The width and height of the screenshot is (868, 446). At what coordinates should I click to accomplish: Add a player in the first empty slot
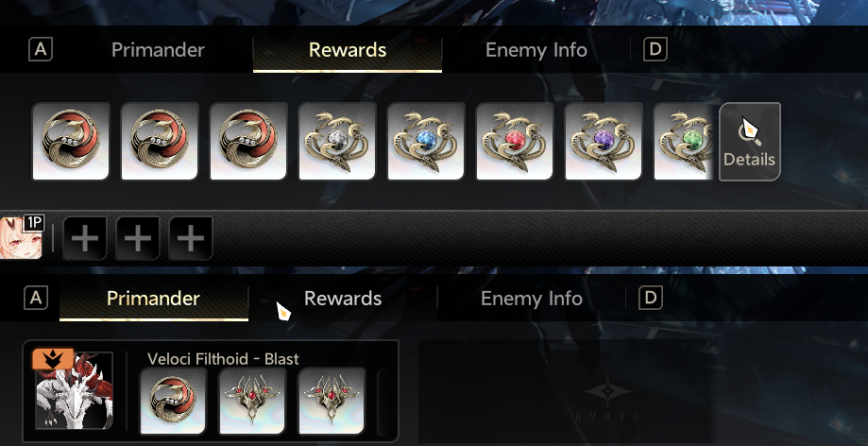click(85, 238)
